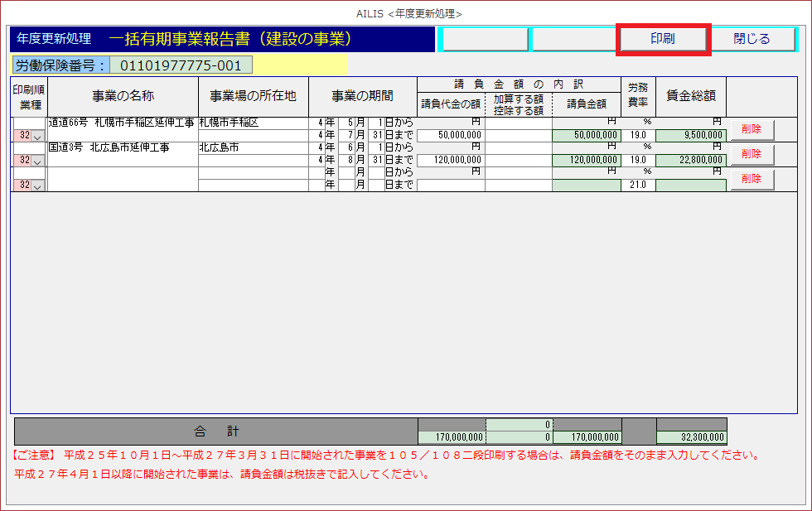The width and height of the screenshot is (812, 511).
Task: Click the 120,000,000 請負代金の額 input
Action: click(451, 161)
